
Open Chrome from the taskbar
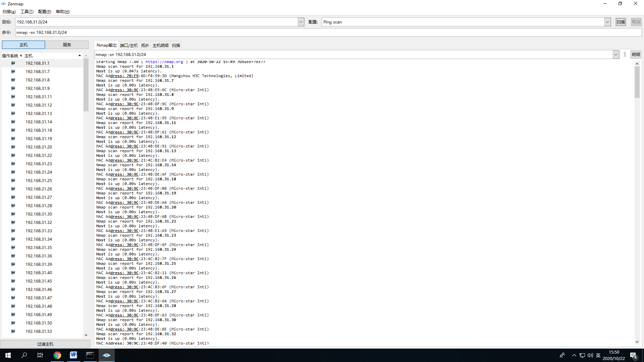click(57, 355)
